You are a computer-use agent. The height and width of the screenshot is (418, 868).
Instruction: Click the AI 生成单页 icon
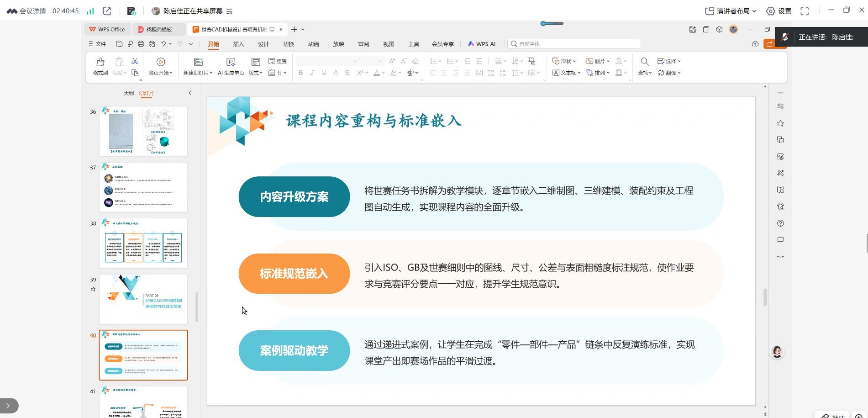click(x=231, y=63)
